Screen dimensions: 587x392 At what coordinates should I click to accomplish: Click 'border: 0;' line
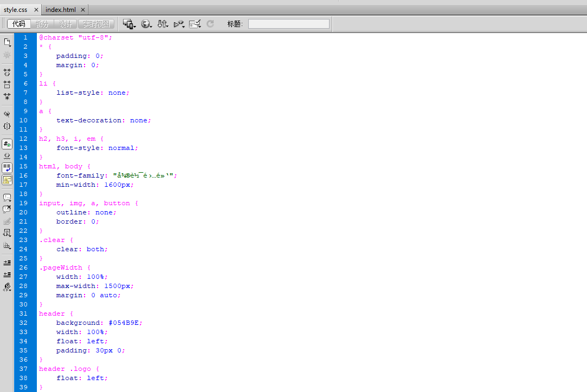pos(78,221)
